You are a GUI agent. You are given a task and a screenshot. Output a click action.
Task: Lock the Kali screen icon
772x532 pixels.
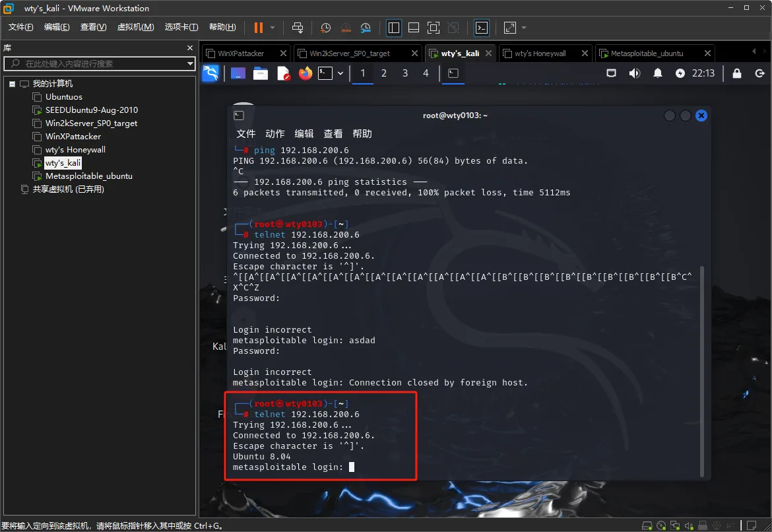point(737,73)
